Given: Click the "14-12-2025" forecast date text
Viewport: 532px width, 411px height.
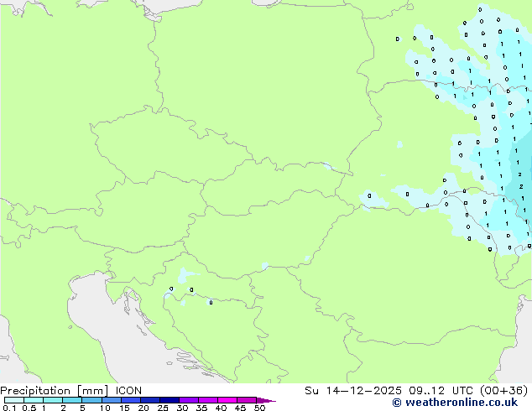Looking at the screenshot, I should pyautogui.click(x=363, y=391).
